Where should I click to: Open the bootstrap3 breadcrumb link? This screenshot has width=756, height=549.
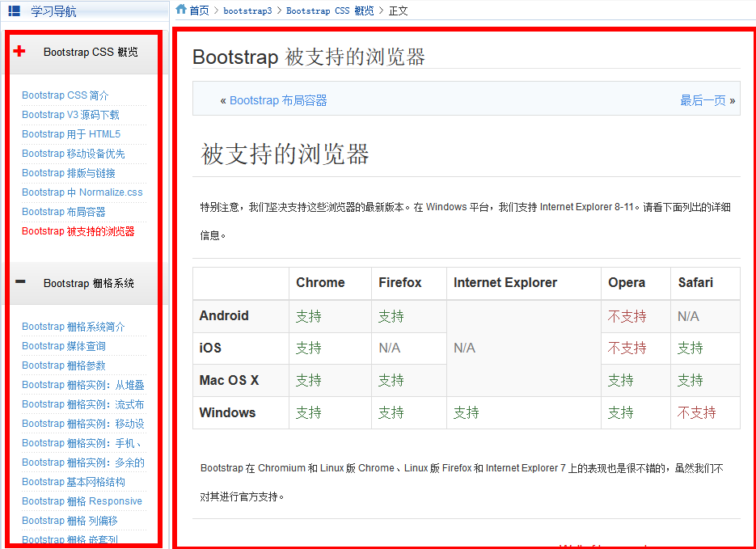tap(247, 11)
